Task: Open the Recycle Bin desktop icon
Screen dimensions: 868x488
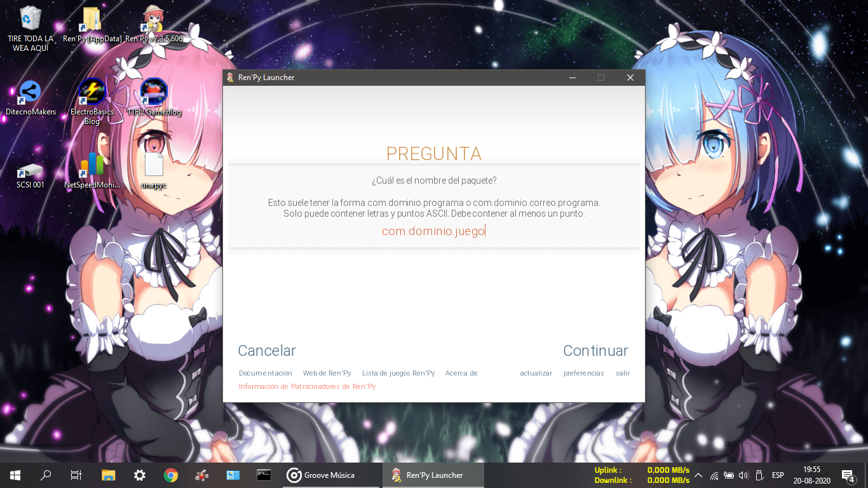Action: (30, 29)
